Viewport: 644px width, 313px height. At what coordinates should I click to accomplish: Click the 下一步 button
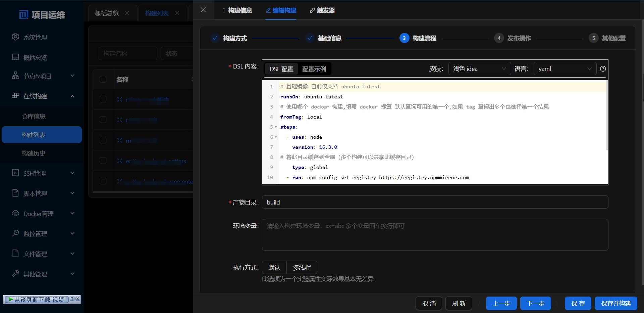pyautogui.click(x=535, y=303)
